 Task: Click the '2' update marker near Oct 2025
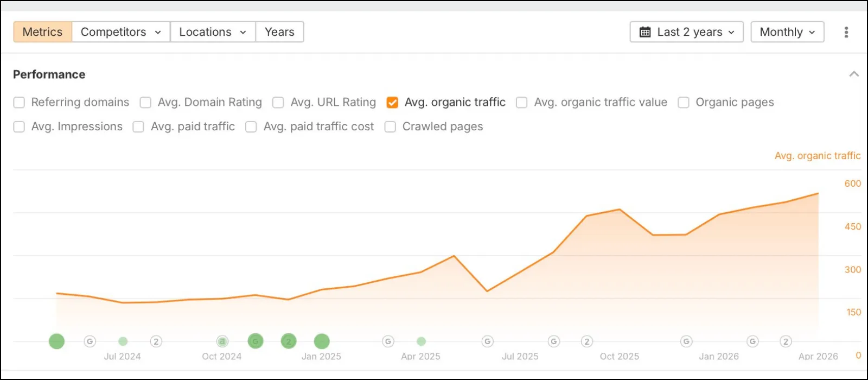point(586,341)
